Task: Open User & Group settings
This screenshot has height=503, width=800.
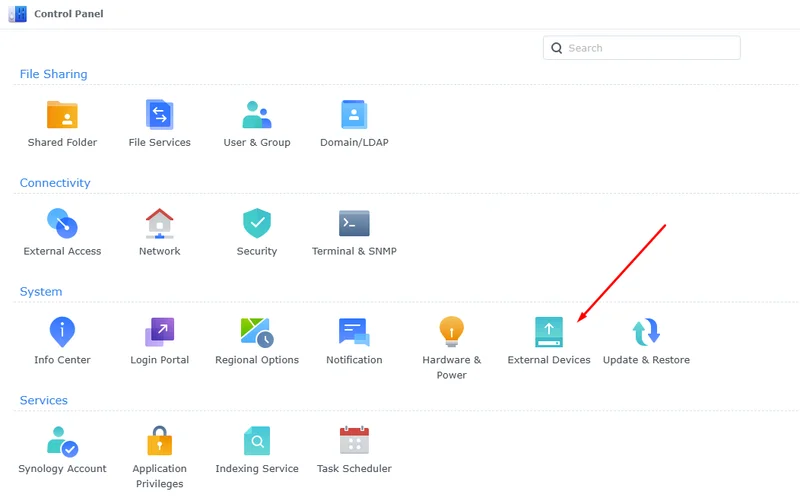Action: coord(257,115)
